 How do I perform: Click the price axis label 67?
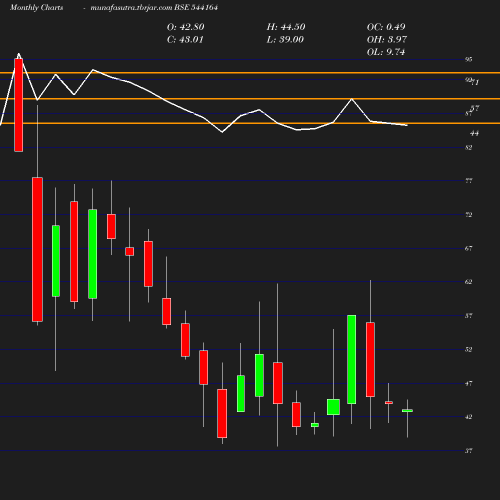[x=469, y=248]
